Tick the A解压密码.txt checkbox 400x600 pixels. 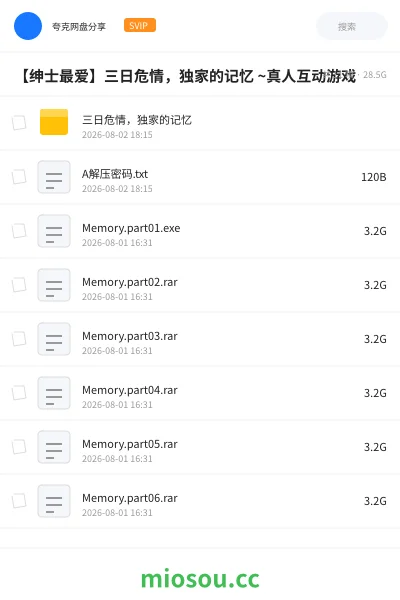19,177
